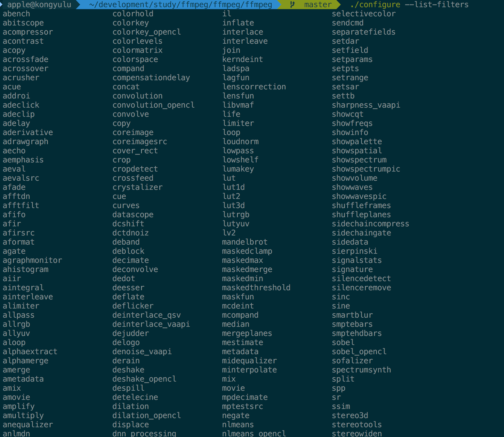This screenshot has width=504, height=437.
Task: Click 'agraphmonitor' in the list
Action: [x=32, y=260]
